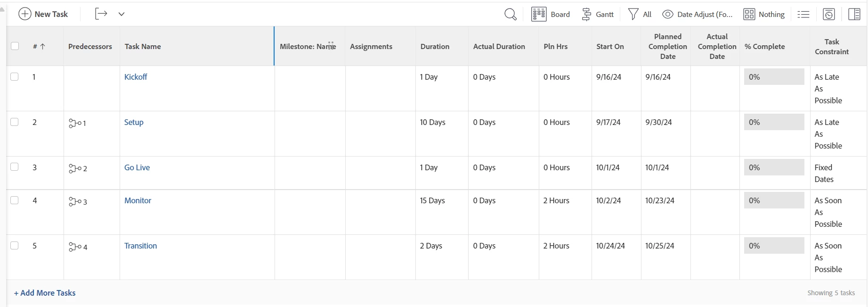Open the Nothing grouping dropdown

(x=764, y=14)
